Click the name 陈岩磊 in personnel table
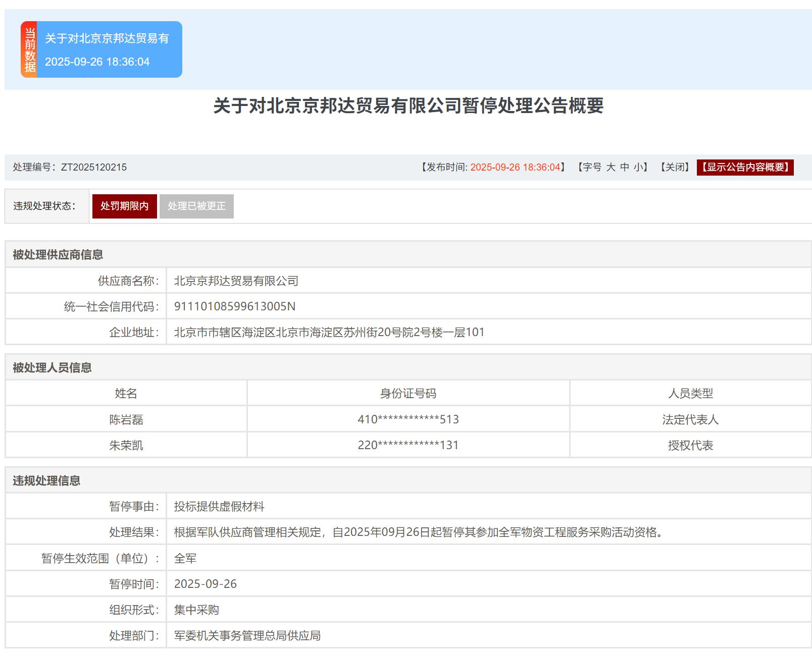Screen dimensions: 812x656 coord(126,419)
